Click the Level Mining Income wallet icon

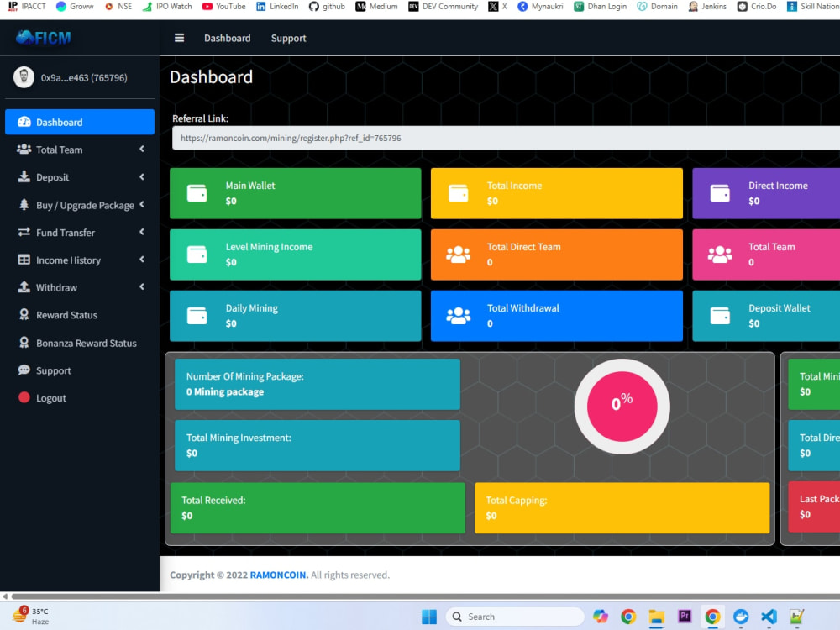point(197,254)
